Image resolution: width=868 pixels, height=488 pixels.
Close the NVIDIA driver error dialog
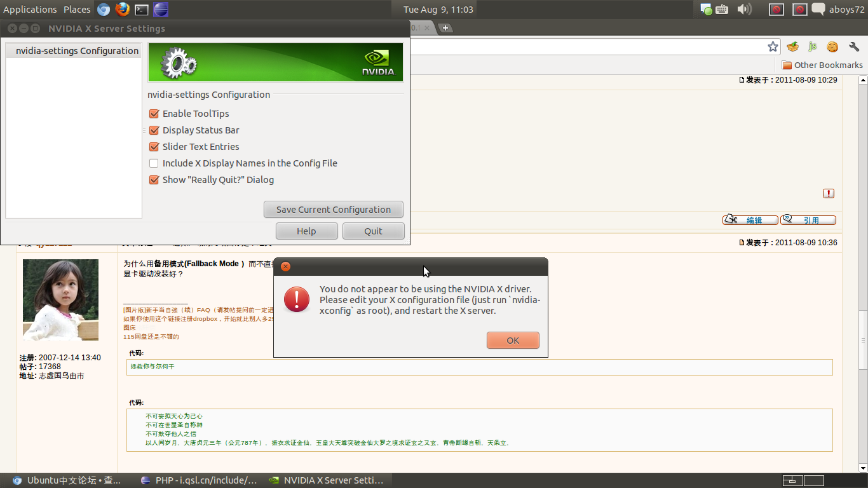(285, 266)
